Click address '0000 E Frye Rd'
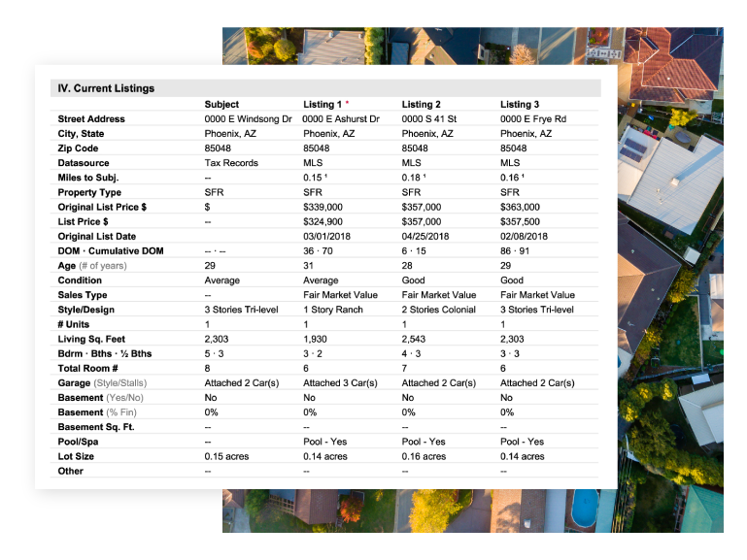The width and height of the screenshot is (747, 560). click(x=533, y=119)
